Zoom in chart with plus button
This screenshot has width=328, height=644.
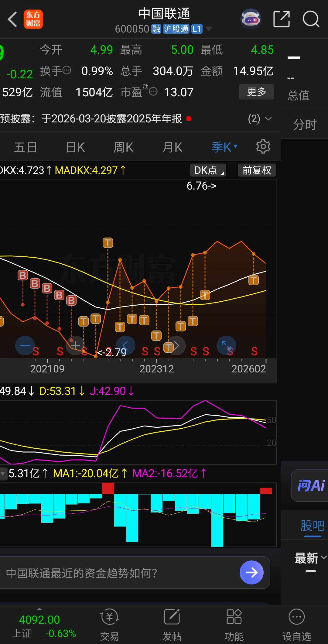pyautogui.click(x=76, y=345)
